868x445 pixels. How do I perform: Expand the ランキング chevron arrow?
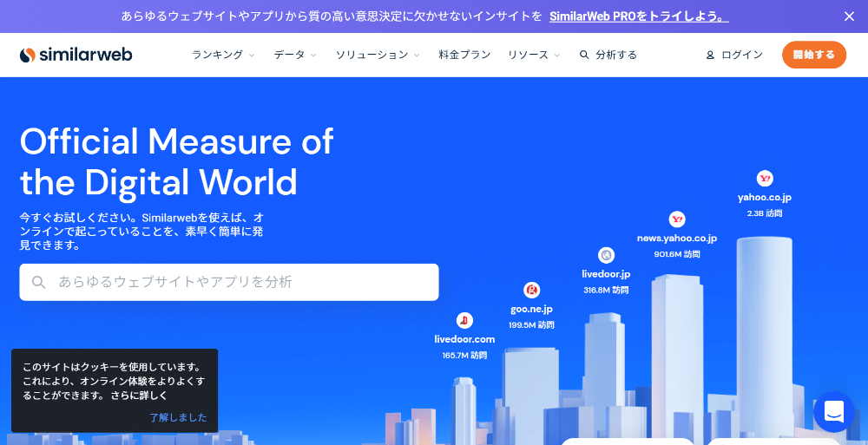click(252, 56)
